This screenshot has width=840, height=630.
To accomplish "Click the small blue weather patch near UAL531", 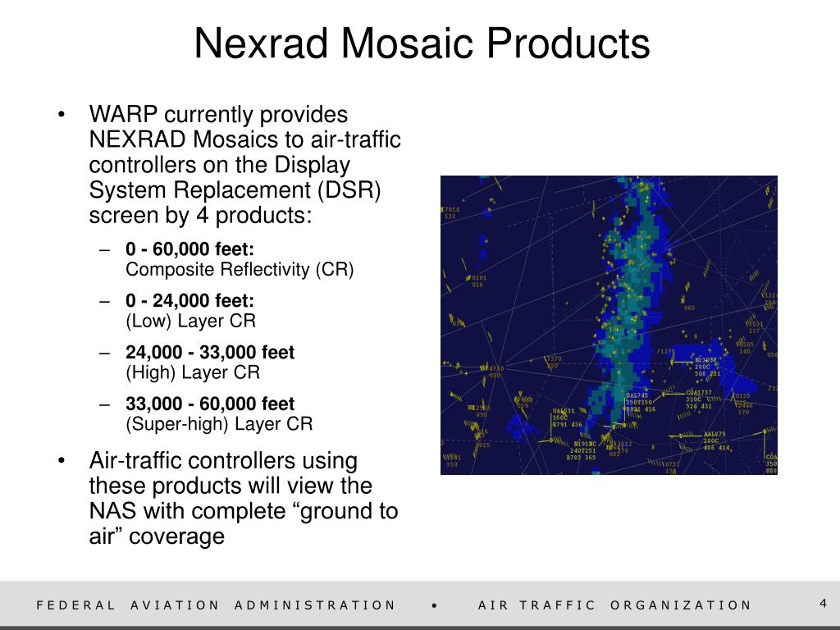I will [521, 427].
